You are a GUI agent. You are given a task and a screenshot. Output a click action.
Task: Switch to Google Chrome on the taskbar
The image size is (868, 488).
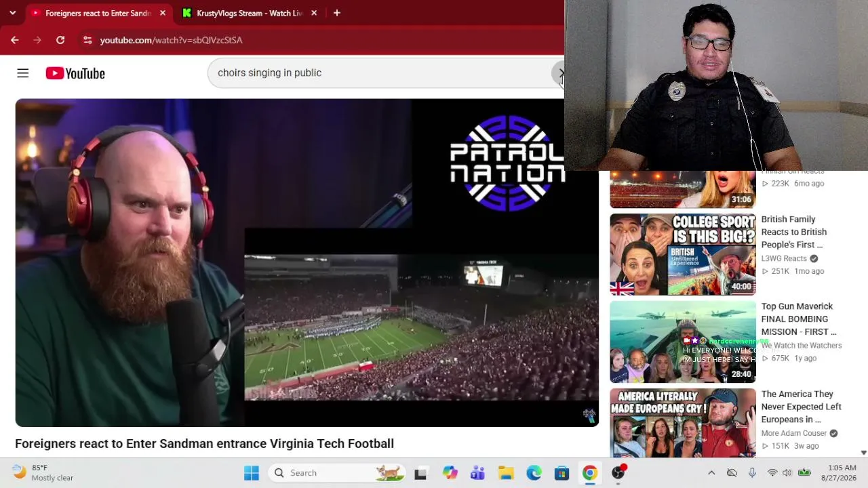[x=590, y=473]
